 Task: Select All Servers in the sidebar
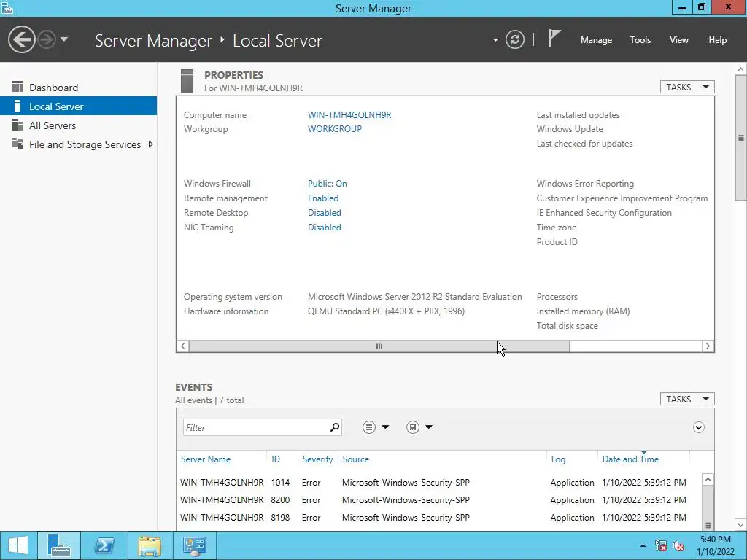point(79,125)
